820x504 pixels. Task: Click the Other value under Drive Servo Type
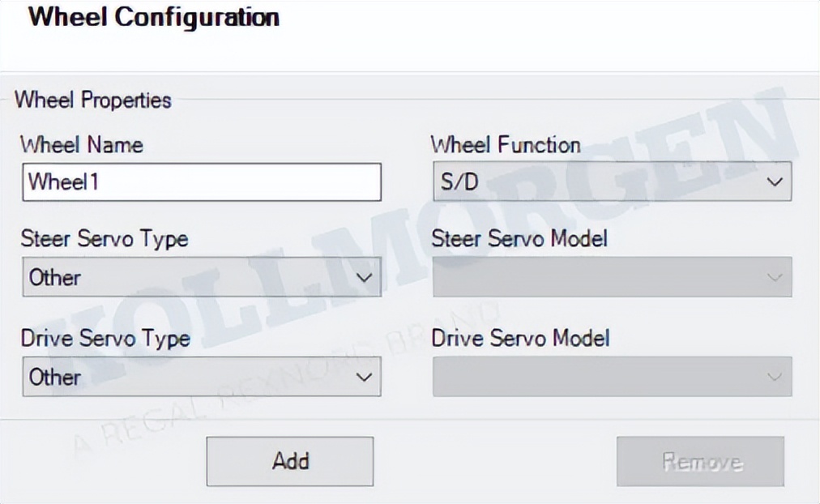point(55,377)
